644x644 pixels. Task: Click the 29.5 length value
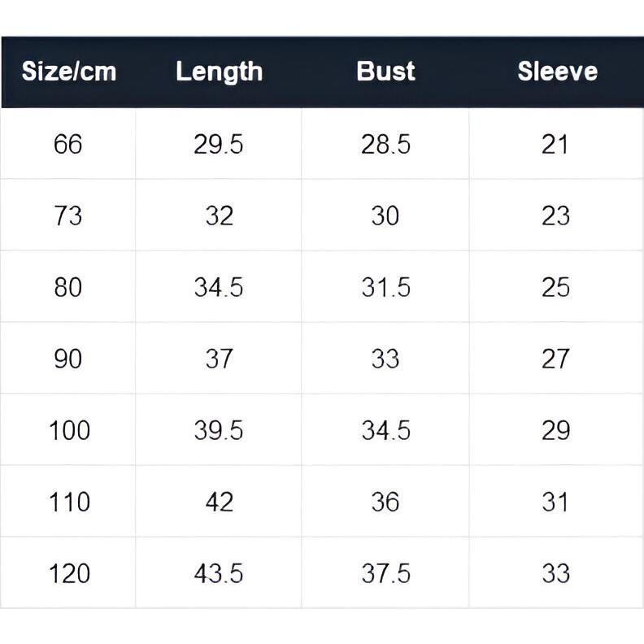[x=219, y=144]
